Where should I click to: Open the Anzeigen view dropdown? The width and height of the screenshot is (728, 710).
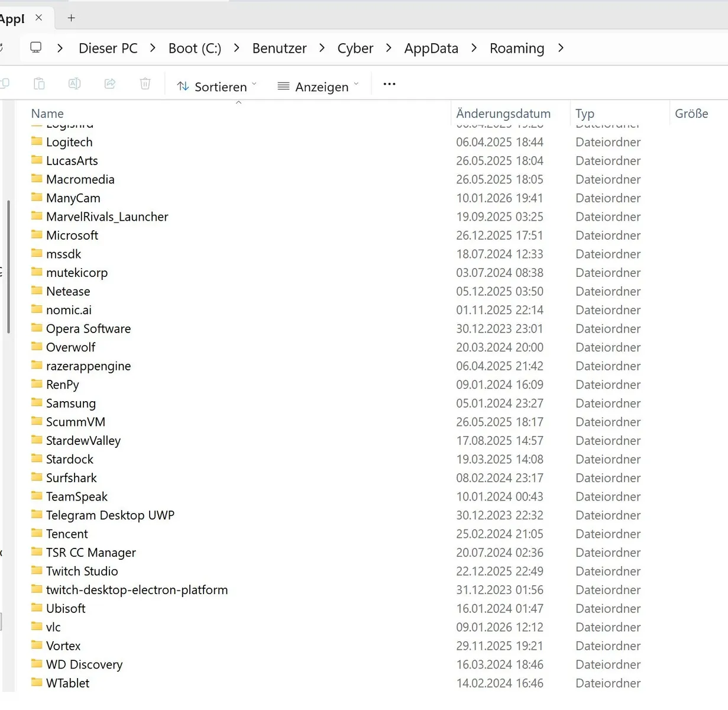[318, 86]
